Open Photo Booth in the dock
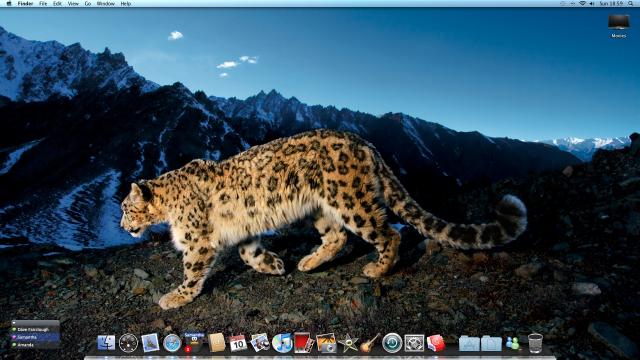 (304, 342)
